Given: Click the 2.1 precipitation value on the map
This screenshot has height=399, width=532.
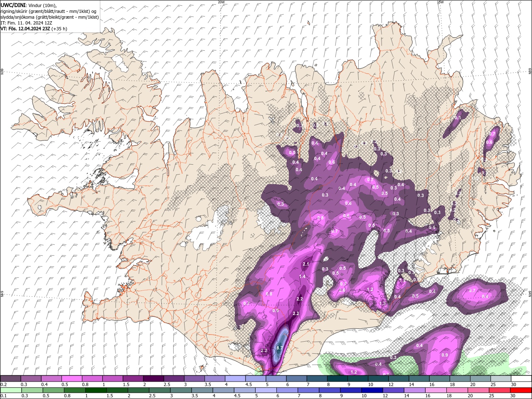Looking at the screenshot, I should 306,264.
